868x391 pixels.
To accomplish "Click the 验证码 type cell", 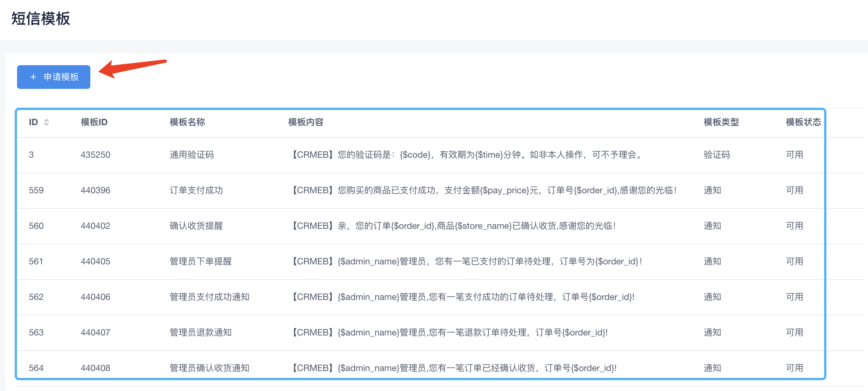I will [x=717, y=155].
